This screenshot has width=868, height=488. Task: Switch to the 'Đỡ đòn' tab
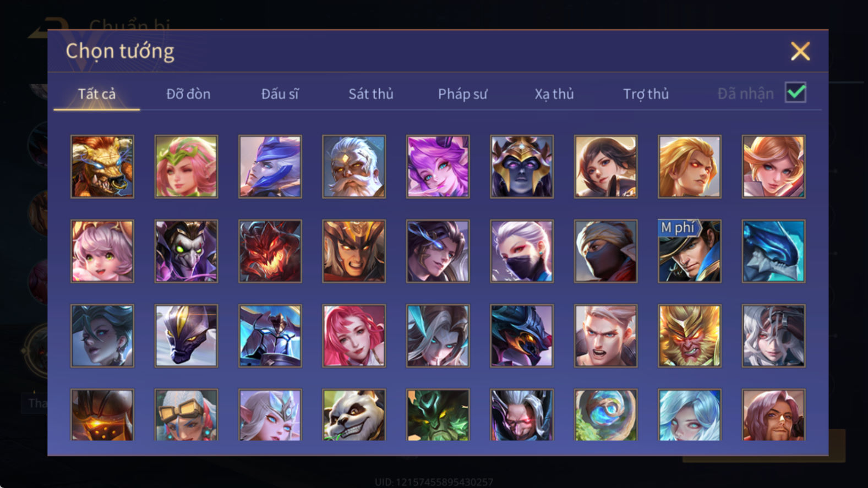point(188,94)
